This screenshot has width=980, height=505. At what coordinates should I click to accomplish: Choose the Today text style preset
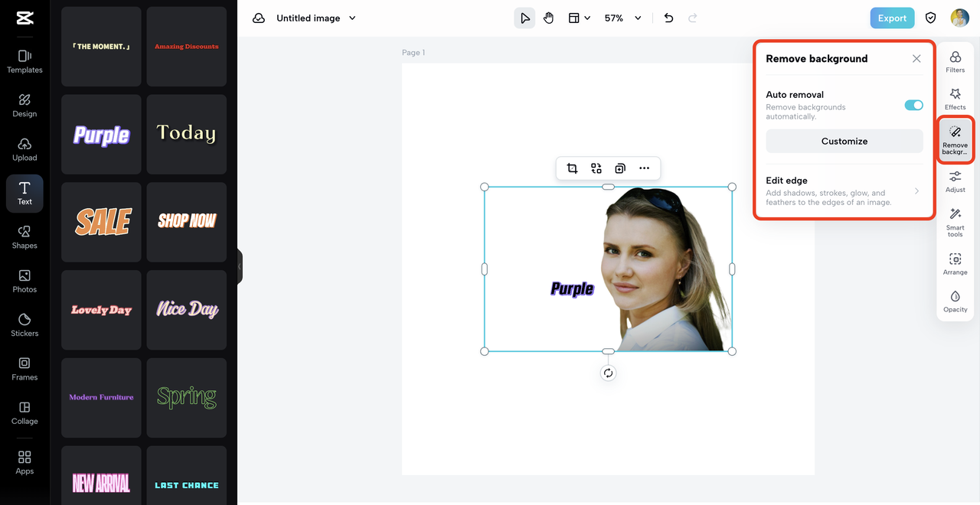pyautogui.click(x=187, y=135)
